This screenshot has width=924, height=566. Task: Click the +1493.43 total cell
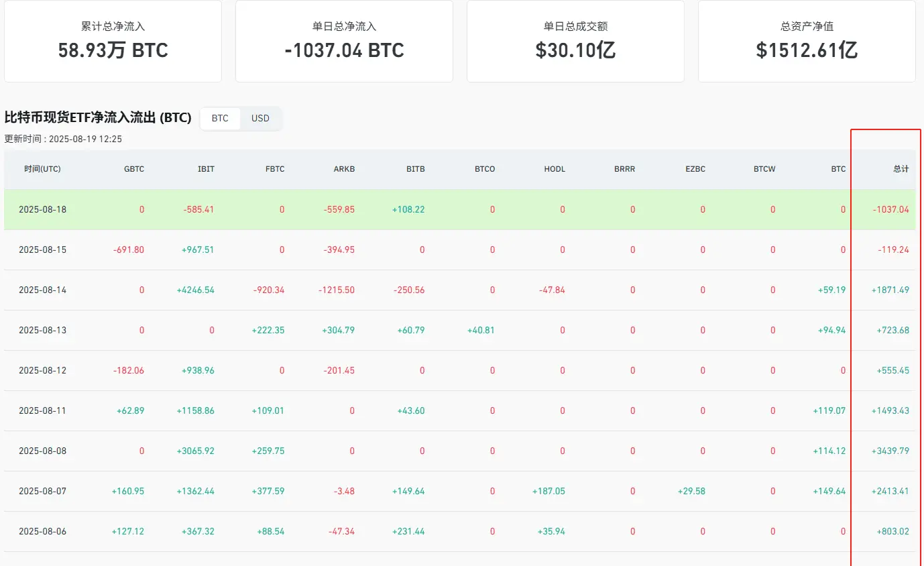pyautogui.click(x=890, y=410)
